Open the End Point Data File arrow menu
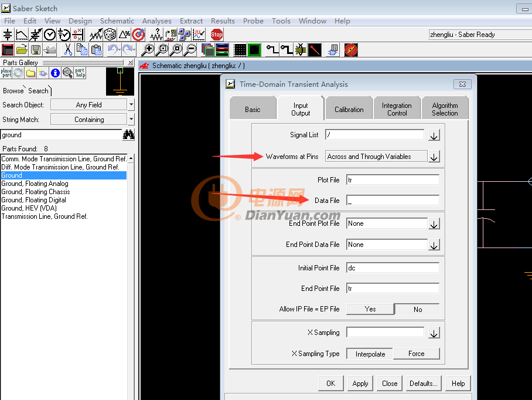Image resolution: width=532 pixels, height=400 pixels. 434,245
